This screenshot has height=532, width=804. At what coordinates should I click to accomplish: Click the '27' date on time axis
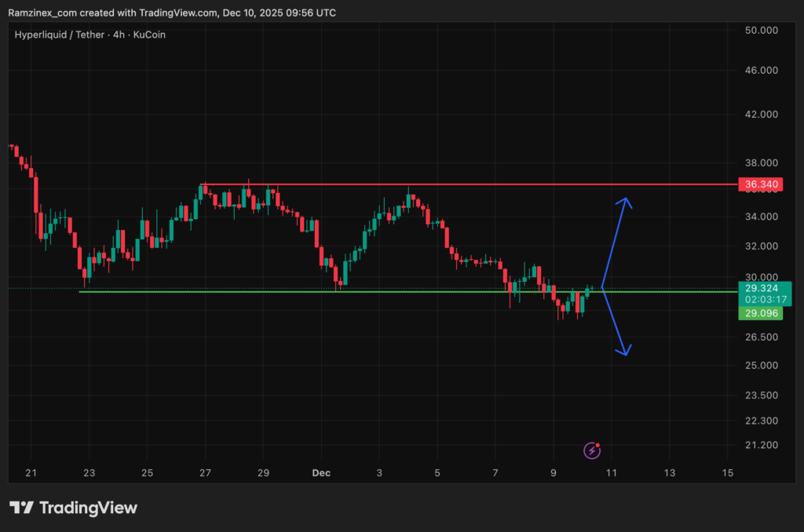pyautogui.click(x=205, y=472)
